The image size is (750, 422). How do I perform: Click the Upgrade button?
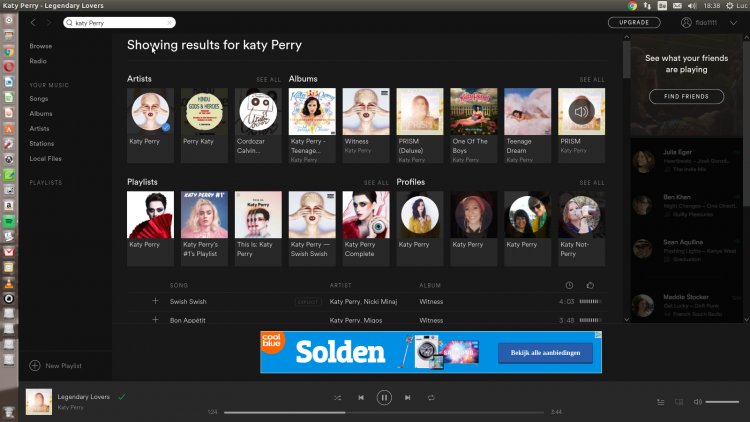[x=634, y=22]
